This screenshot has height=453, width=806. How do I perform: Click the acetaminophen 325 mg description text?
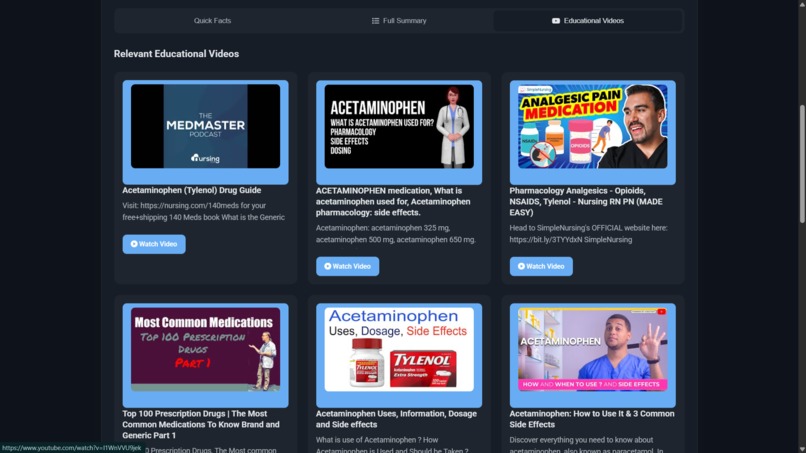pyautogui.click(x=396, y=233)
